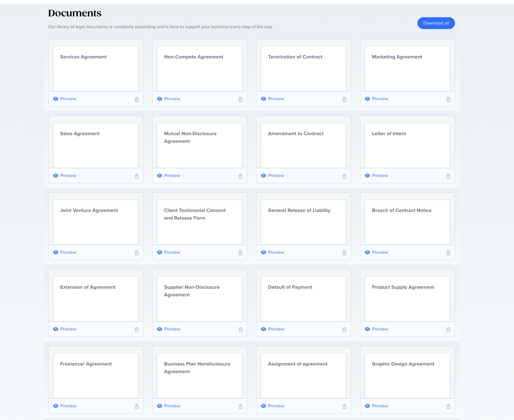Open the Extension of Agreement thumbnail
This screenshot has height=420, width=514.
click(96, 299)
